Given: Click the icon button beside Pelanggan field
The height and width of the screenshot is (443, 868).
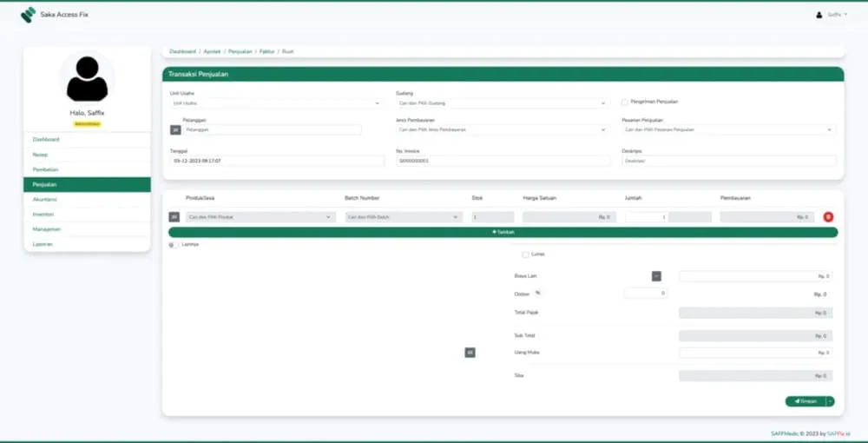Looking at the screenshot, I should [x=175, y=129].
